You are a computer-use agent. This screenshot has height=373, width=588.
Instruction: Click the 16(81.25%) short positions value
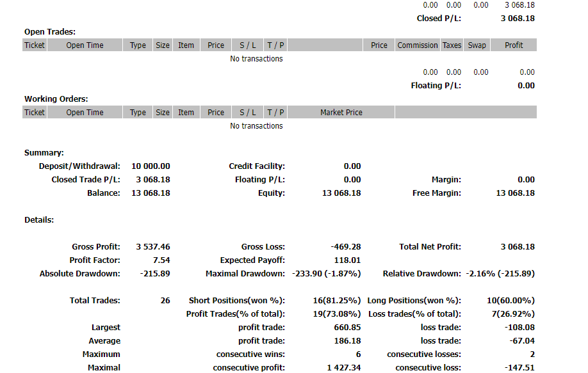pyautogui.click(x=337, y=301)
